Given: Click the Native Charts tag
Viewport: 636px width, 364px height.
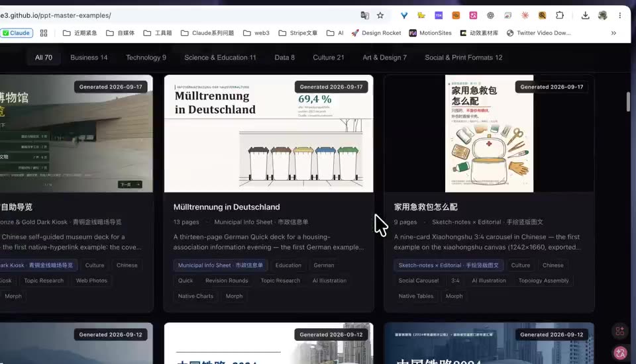Looking at the screenshot, I should 195,296.
